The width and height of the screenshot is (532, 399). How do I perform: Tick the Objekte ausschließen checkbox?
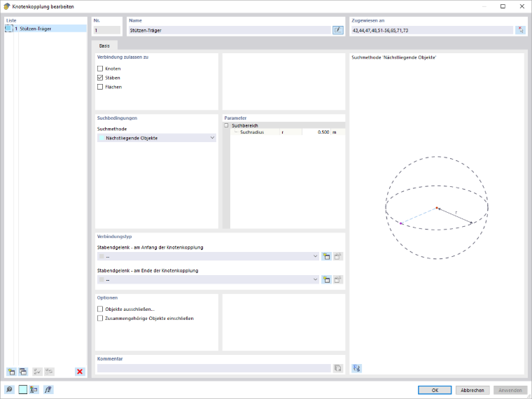pyautogui.click(x=100, y=309)
